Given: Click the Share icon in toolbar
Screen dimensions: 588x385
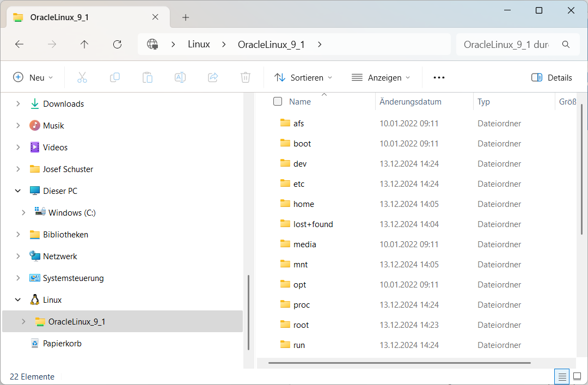Looking at the screenshot, I should [x=213, y=77].
